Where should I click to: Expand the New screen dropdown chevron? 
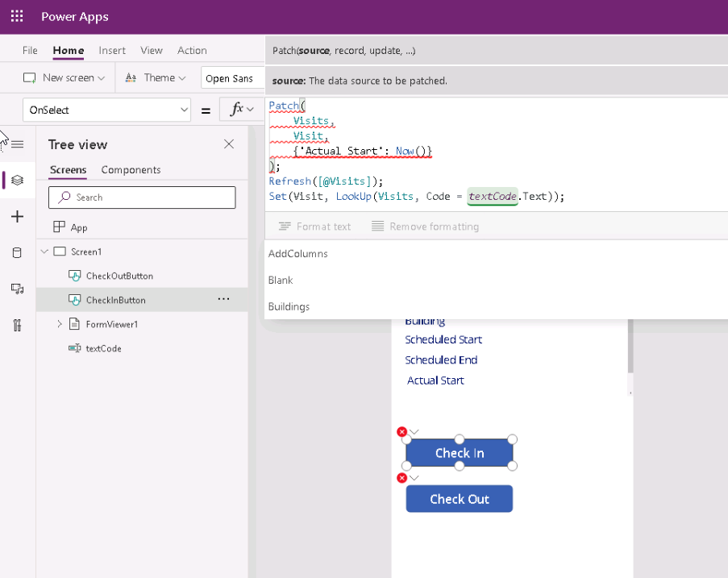102,78
